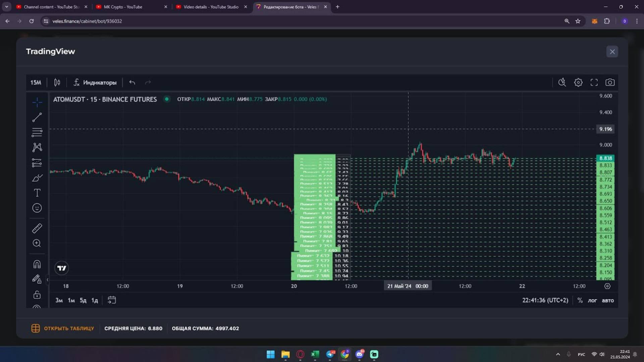Click the browser reload button
644x362 pixels.
tap(32, 21)
